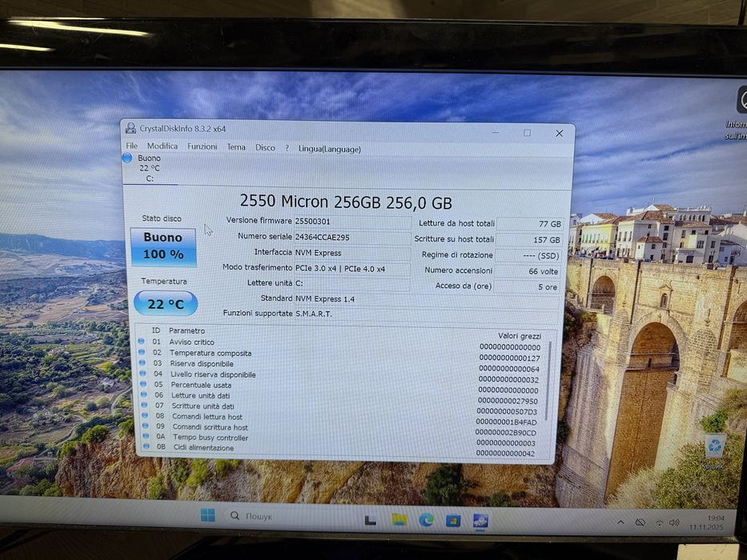Viewport: 747px width, 560px height.
Task: Open File Explorer from the taskbar
Action: pyautogui.click(x=398, y=520)
